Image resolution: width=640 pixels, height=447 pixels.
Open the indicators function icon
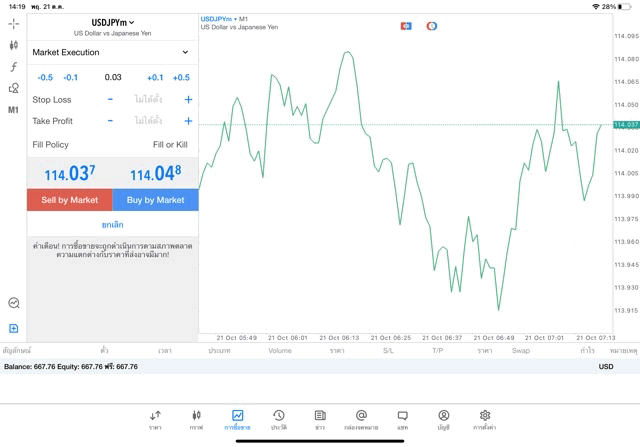[14, 67]
